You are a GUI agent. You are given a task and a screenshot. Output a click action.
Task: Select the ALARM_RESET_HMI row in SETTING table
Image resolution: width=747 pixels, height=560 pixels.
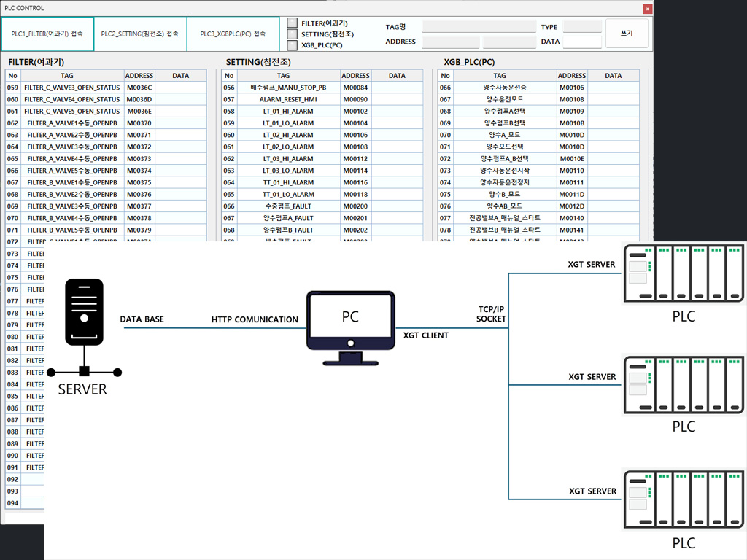[x=288, y=99]
